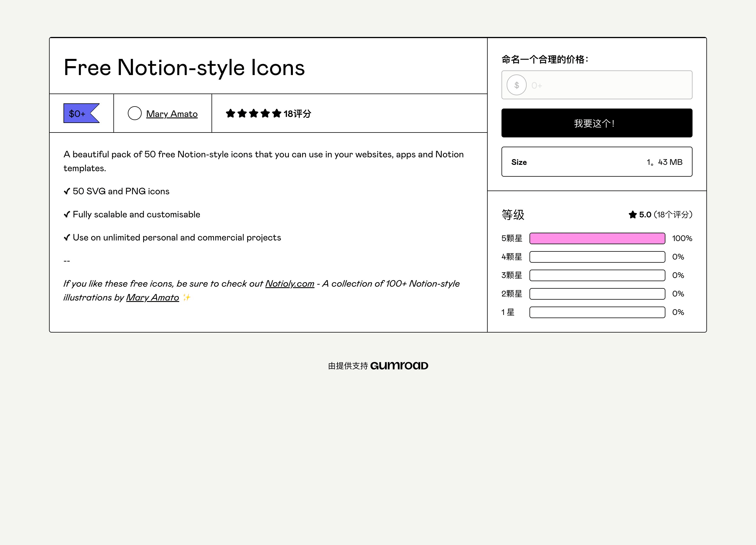Click the Free Notion-style Icons title

click(184, 67)
